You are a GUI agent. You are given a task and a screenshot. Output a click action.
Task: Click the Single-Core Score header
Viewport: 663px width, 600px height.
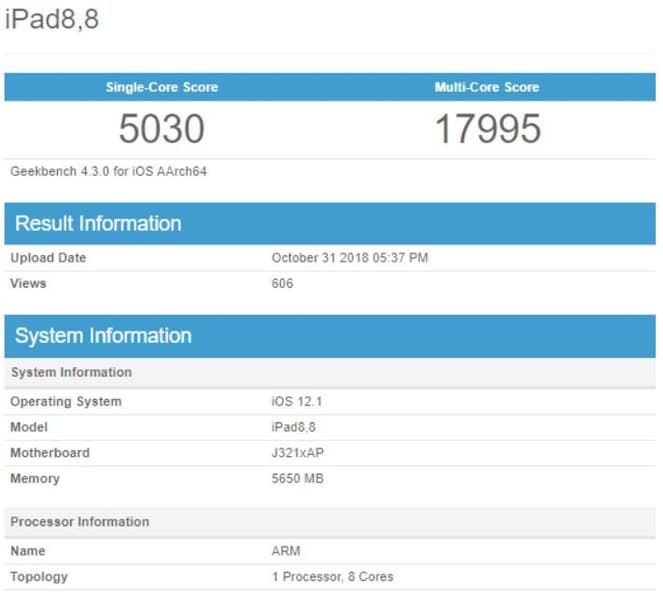162,87
